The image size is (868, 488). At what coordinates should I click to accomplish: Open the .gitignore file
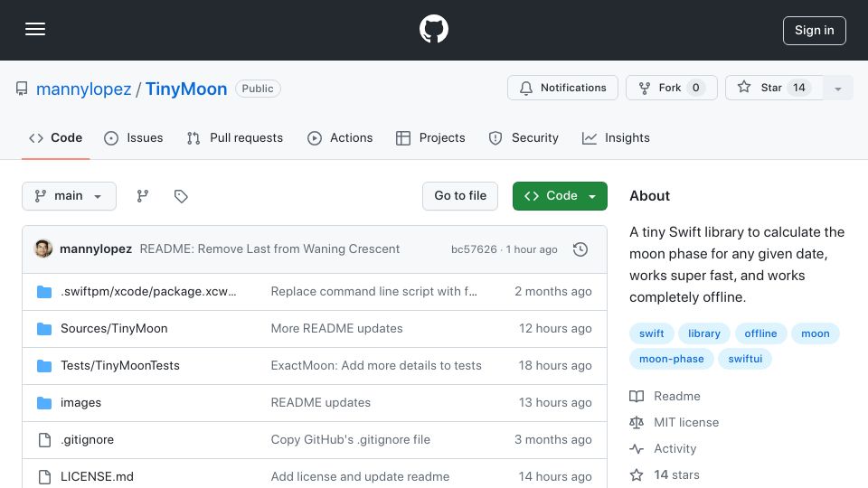pyautogui.click(x=87, y=440)
